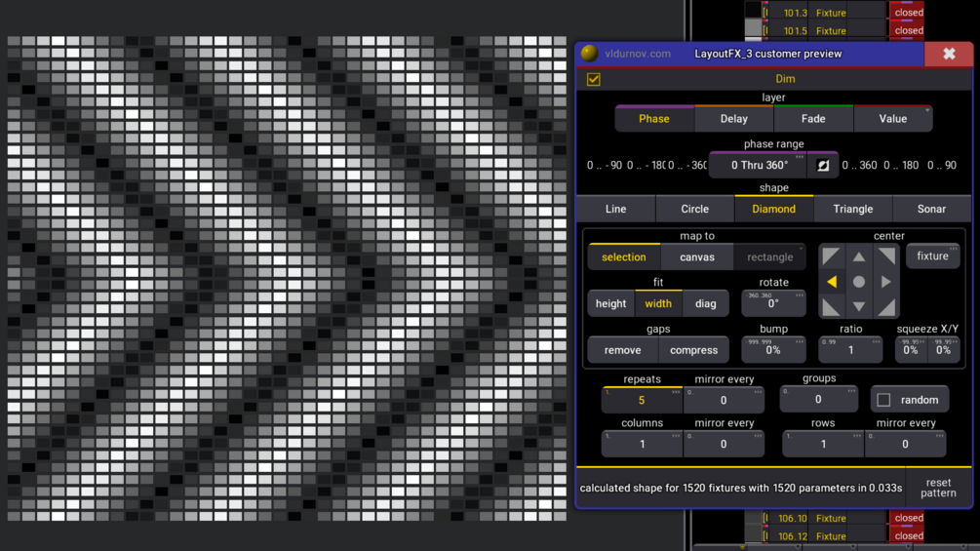Set map to canvas
The width and height of the screenshot is (980, 551).
pyautogui.click(x=697, y=256)
